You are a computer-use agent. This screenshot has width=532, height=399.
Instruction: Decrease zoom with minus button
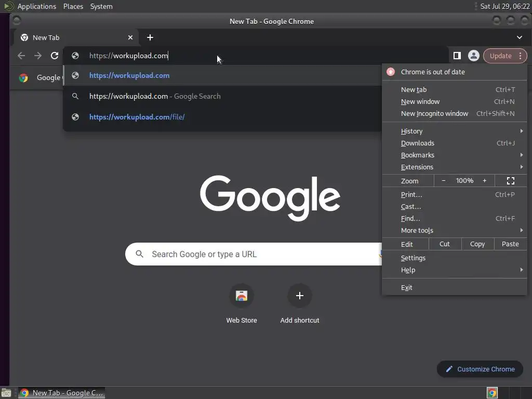443,181
